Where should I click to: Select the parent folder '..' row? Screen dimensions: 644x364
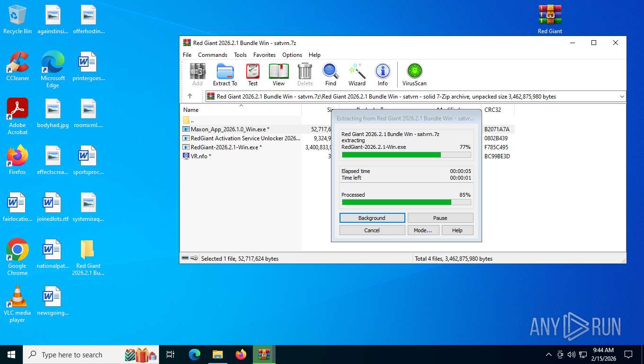click(241, 120)
